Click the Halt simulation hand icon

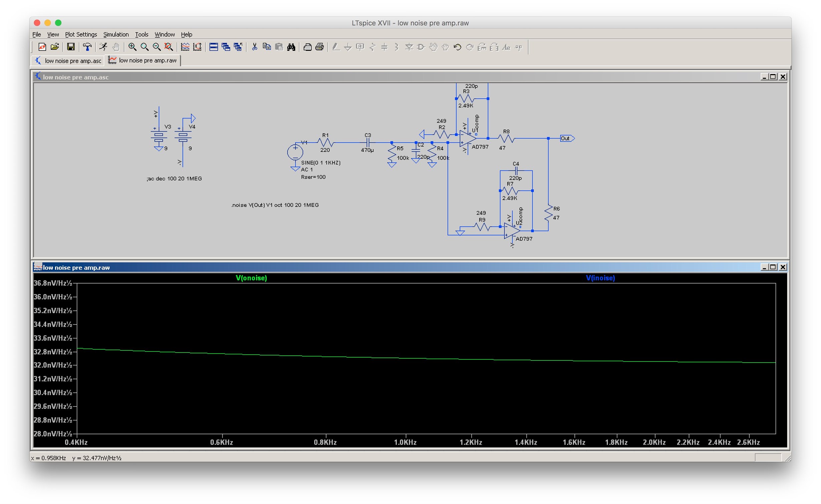pyautogui.click(x=116, y=47)
